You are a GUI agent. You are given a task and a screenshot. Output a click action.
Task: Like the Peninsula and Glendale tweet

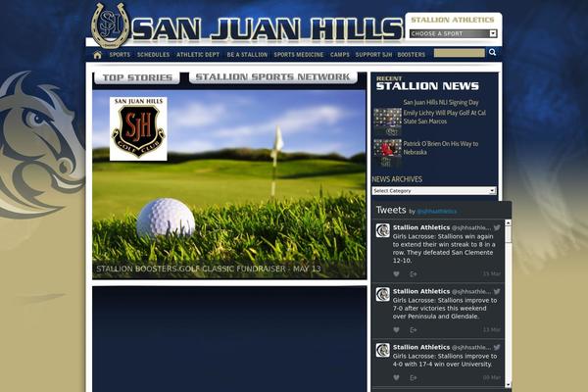click(x=396, y=330)
